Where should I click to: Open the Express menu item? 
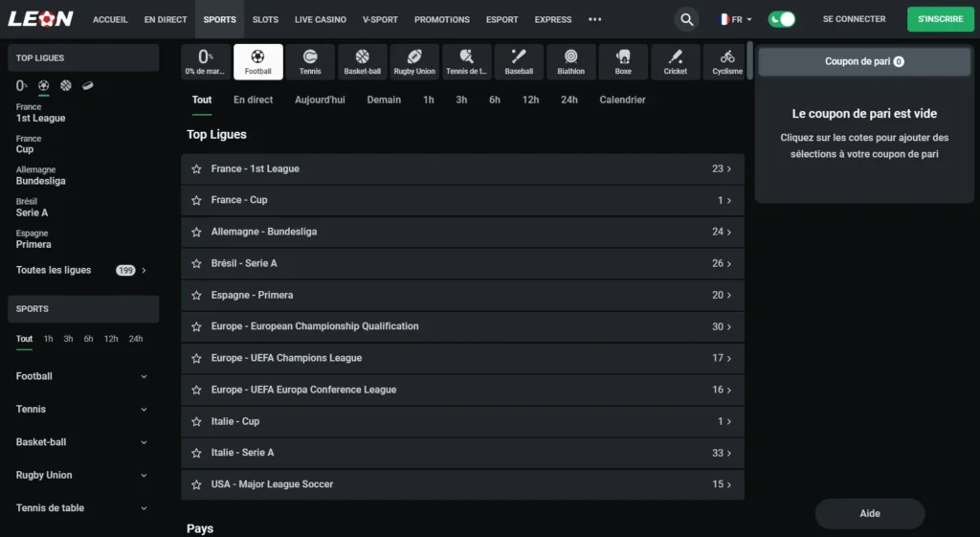point(553,19)
